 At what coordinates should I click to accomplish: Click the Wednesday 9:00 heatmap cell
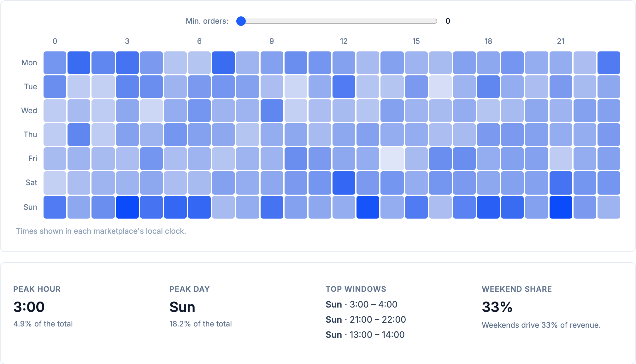pos(272,111)
